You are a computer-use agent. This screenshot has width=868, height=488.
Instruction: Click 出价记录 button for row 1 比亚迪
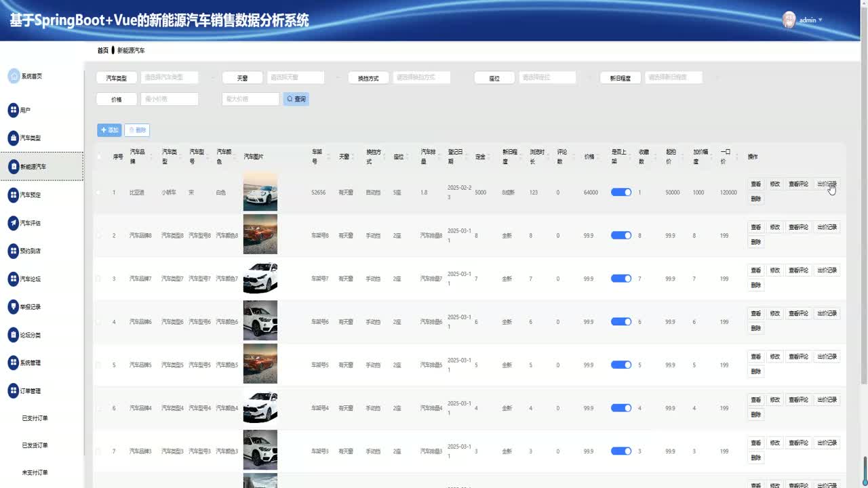click(x=827, y=184)
